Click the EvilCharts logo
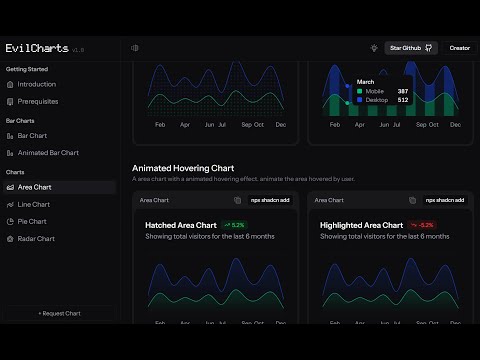 coord(37,48)
